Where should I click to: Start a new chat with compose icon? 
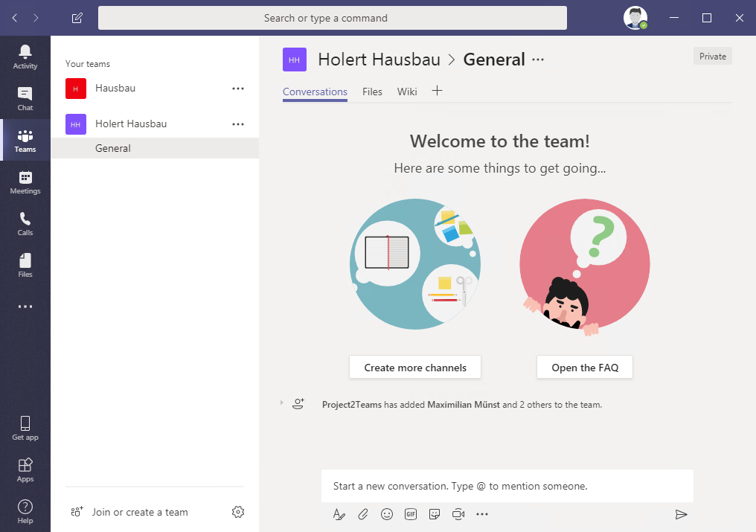pos(77,18)
